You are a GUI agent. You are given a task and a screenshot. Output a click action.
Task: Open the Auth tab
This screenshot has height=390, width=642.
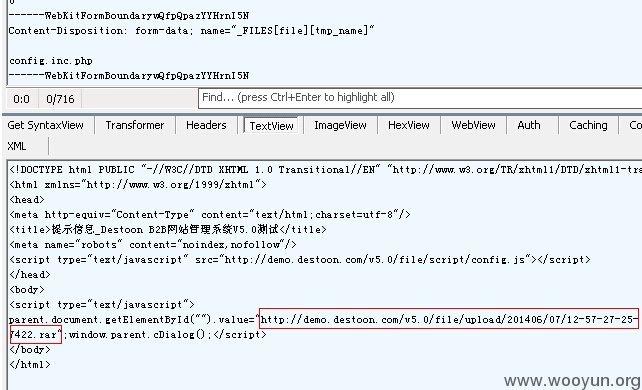tap(529, 125)
